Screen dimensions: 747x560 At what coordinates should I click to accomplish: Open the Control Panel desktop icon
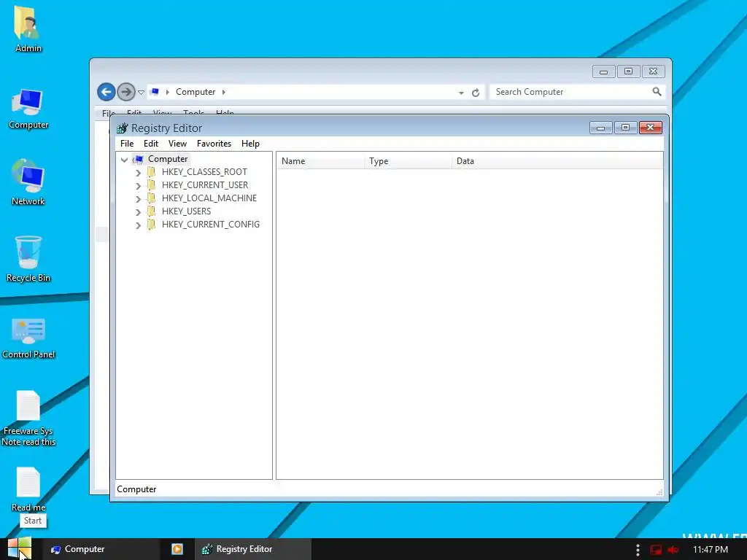click(28, 337)
